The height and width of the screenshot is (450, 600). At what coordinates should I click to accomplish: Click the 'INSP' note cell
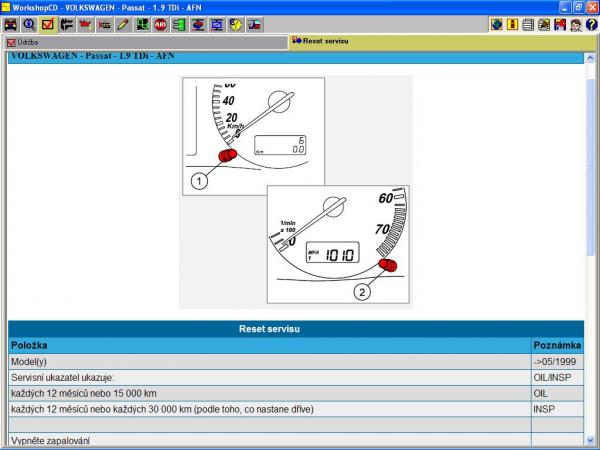point(558,409)
